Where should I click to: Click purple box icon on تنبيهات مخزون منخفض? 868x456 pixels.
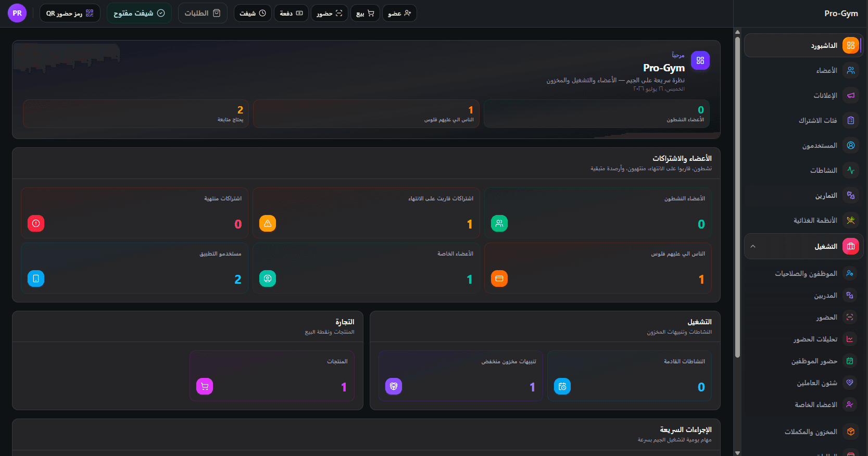coord(394,386)
